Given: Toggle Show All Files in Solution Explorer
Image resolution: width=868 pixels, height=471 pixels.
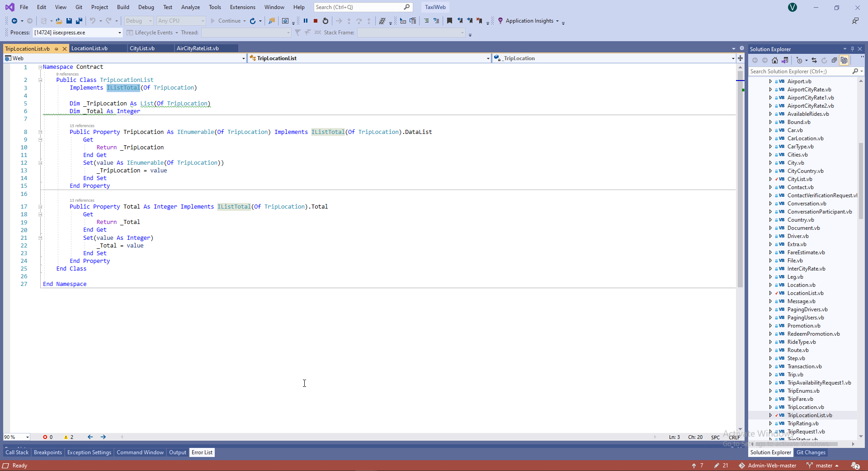Looking at the screenshot, I should point(844,60).
